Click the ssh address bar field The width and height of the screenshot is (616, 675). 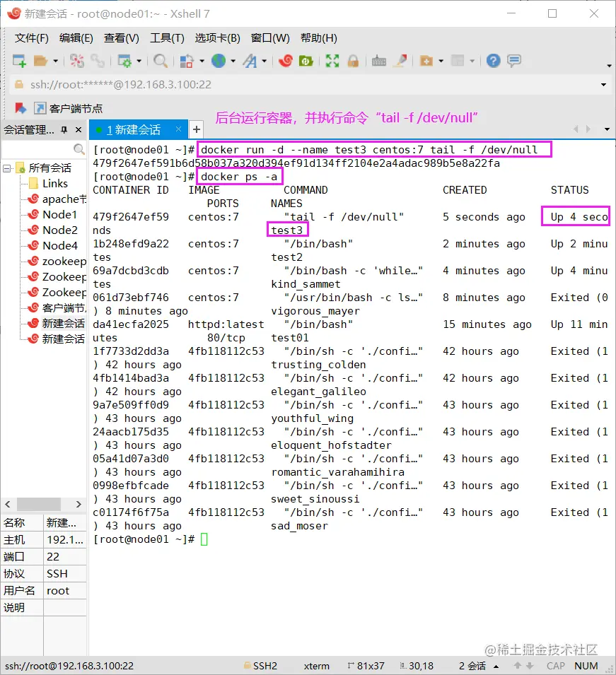[305, 85]
